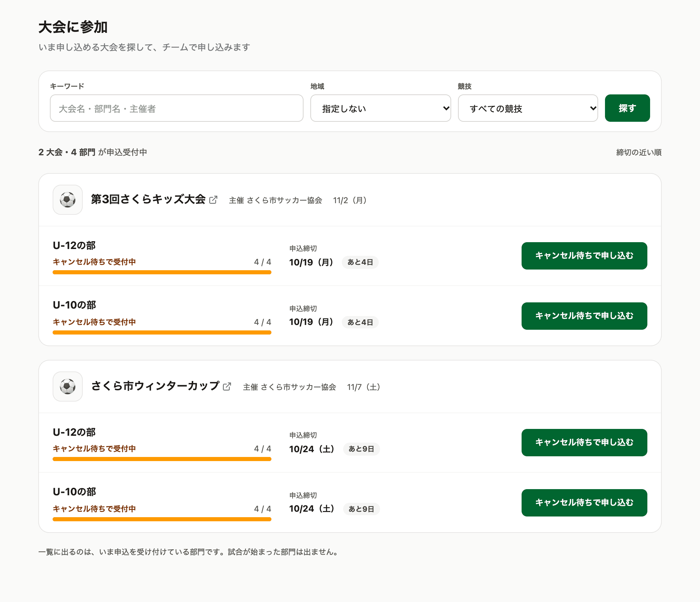700x602 pixels.
Task: Click capacity progress bar of ウィンターカップ U-10の部
Action: point(162,519)
